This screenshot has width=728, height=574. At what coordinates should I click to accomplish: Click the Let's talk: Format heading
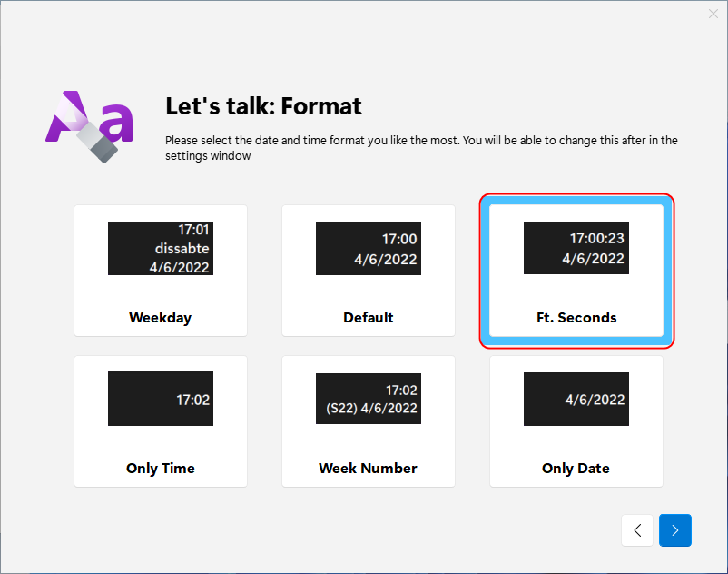pyautogui.click(x=263, y=106)
